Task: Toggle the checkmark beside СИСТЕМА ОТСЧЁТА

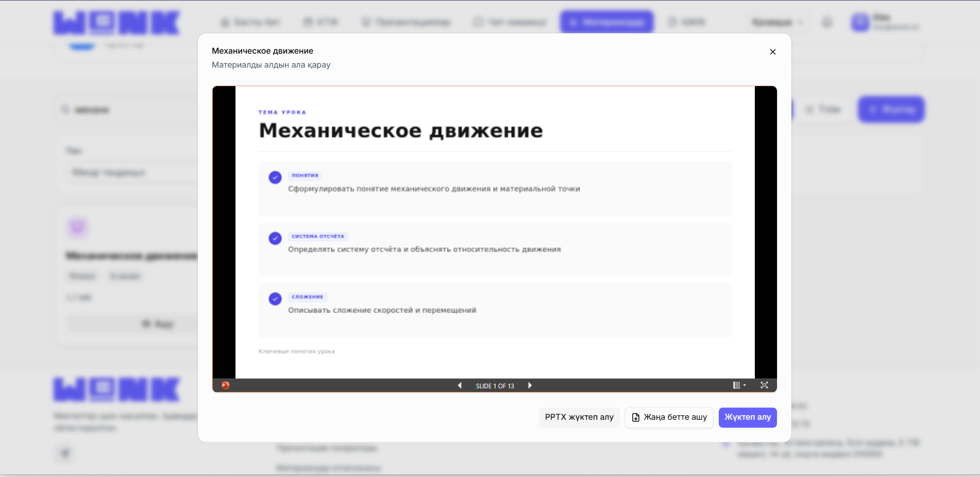Action: pos(275,238)
